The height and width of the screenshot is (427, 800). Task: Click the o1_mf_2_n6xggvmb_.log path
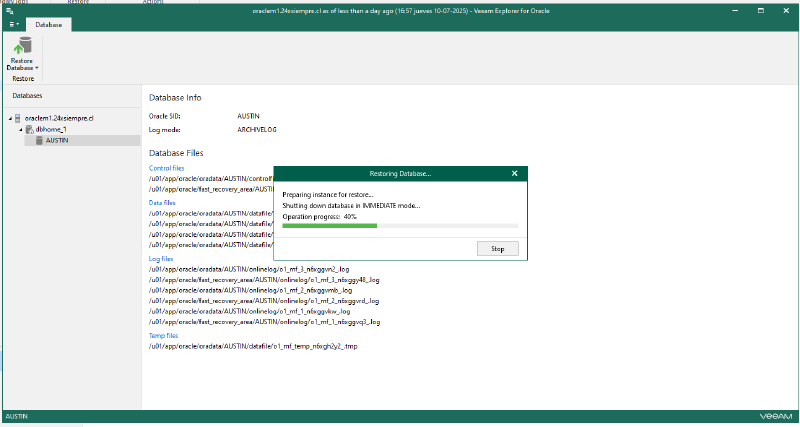[250, 290]
